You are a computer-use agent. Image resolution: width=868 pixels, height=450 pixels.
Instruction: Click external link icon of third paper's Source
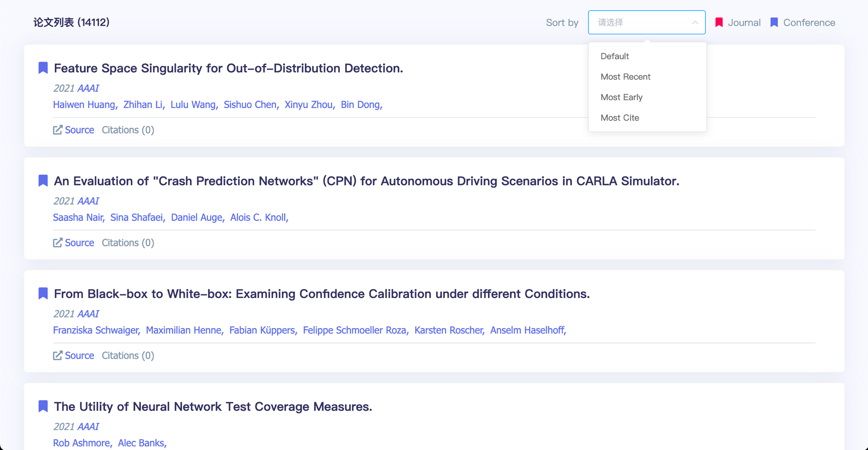57,355
